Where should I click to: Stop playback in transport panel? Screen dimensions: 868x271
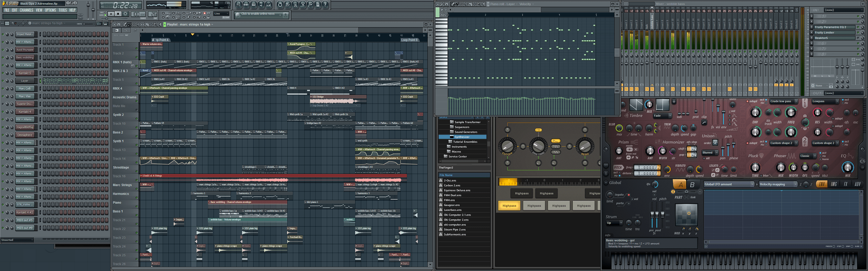[118, 14]
